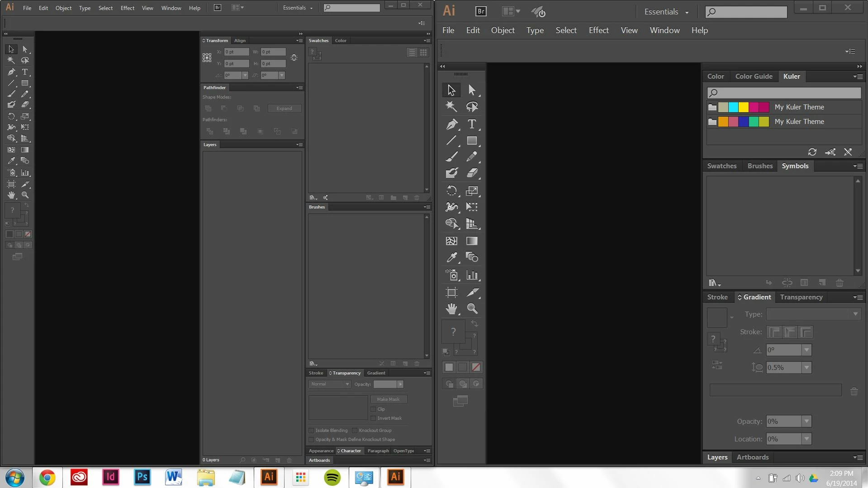Image resolution: width=868 pixels, height=488 pixels.
Task: Click the Refresh icon in Kuler panel
Action: pyautogui.click(x=812, y=152)
